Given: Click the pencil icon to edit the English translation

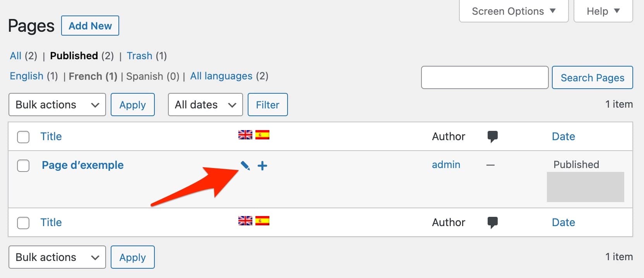Looking at the screenshot, I should coord(245,166).
